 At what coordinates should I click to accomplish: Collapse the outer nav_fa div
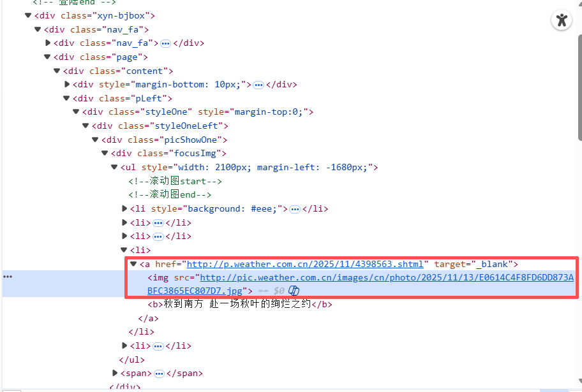point(38,29)
